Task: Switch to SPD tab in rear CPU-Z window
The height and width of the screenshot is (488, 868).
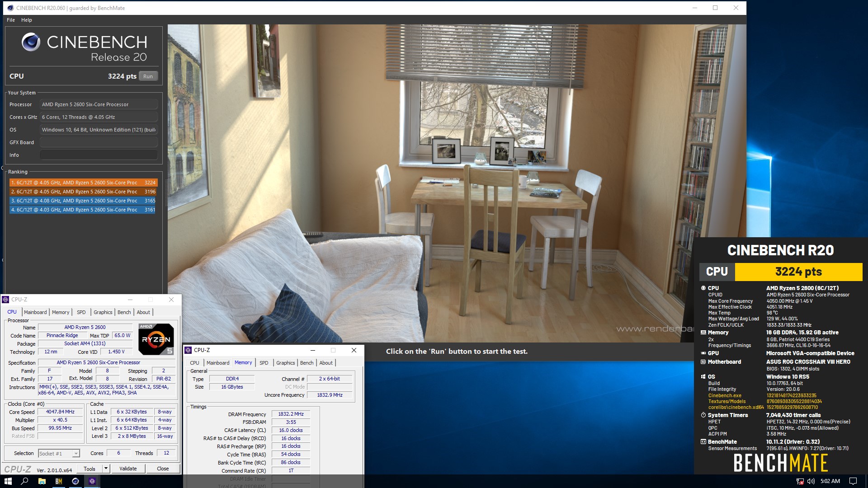Action: point(81,312)
